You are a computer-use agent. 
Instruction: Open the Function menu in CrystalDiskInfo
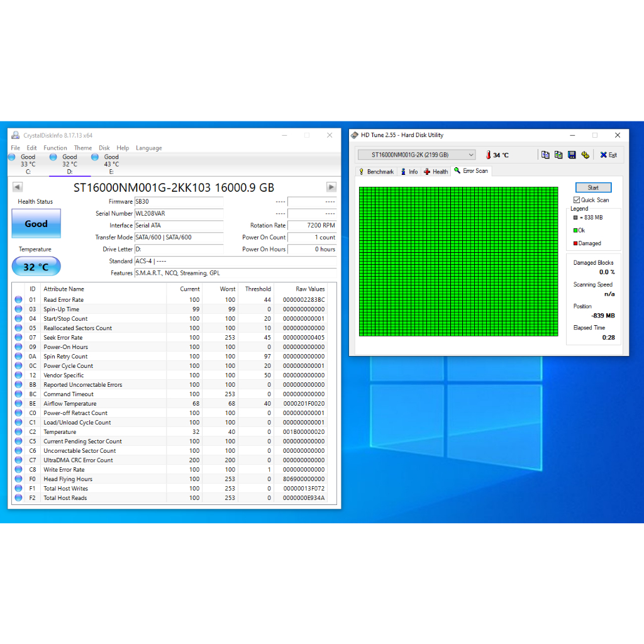55,148
